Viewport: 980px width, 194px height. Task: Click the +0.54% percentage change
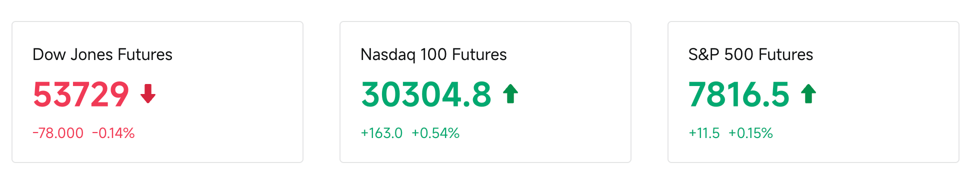(435, 133)
